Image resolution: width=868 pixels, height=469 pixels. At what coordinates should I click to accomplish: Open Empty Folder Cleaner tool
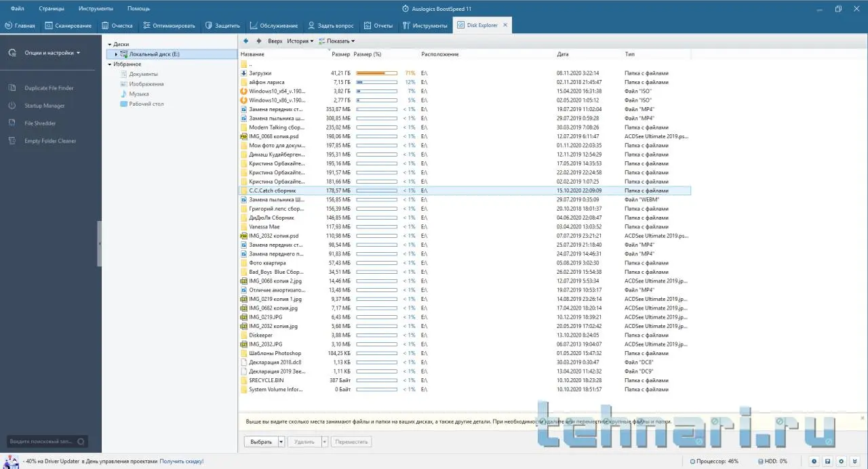tap(50, 141)
